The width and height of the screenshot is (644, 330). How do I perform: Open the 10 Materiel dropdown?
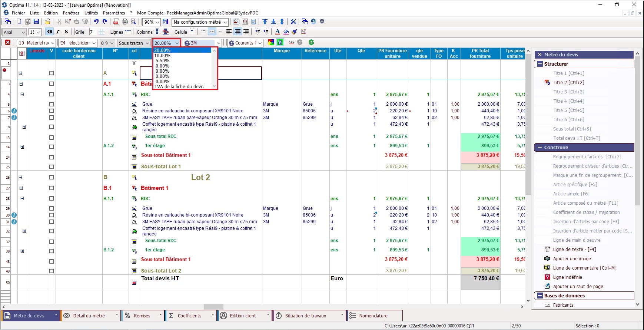tap(52, 43)
